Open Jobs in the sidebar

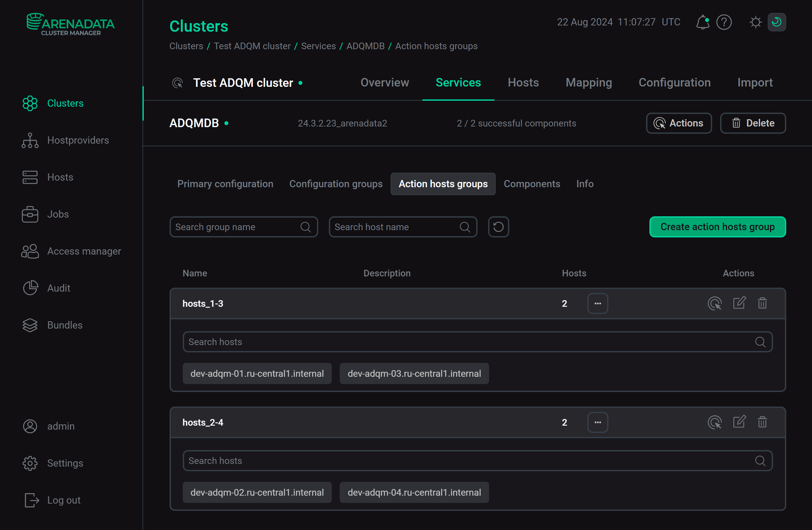click(45, 214)
